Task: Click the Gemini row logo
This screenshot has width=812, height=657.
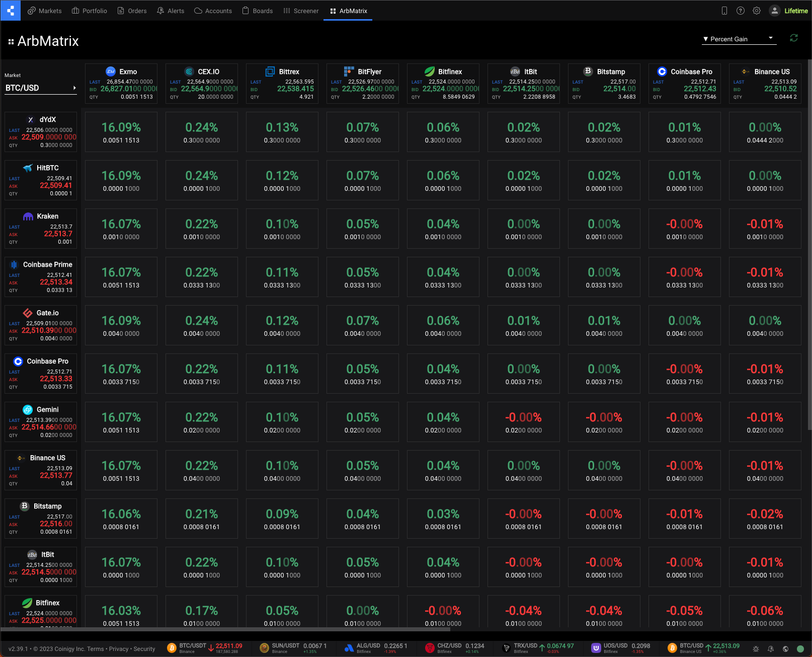Action: point(28,409)
